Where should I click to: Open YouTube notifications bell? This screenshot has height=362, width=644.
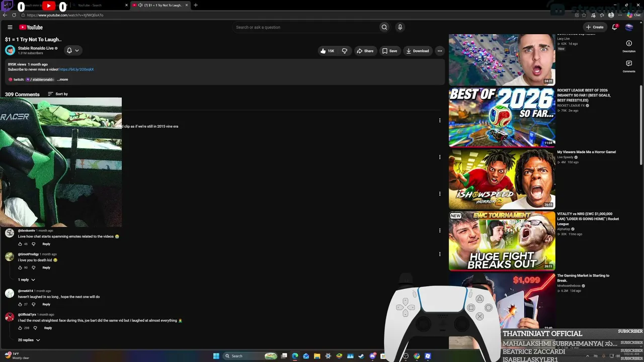coord(614,27)
